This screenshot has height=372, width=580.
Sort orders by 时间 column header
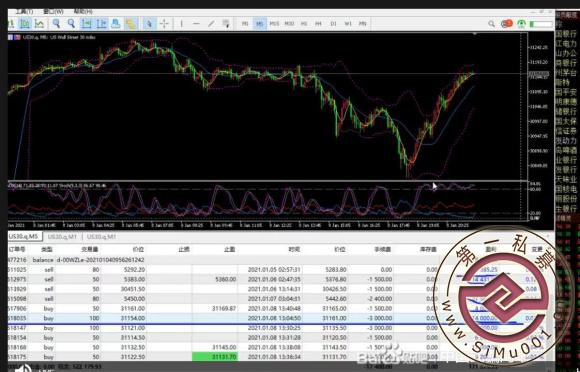294,250
